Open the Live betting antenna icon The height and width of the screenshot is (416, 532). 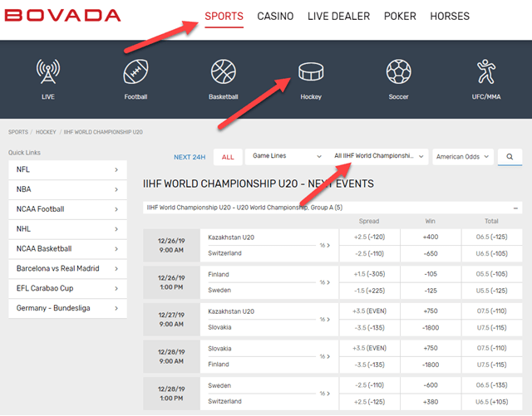click(47, 73)
